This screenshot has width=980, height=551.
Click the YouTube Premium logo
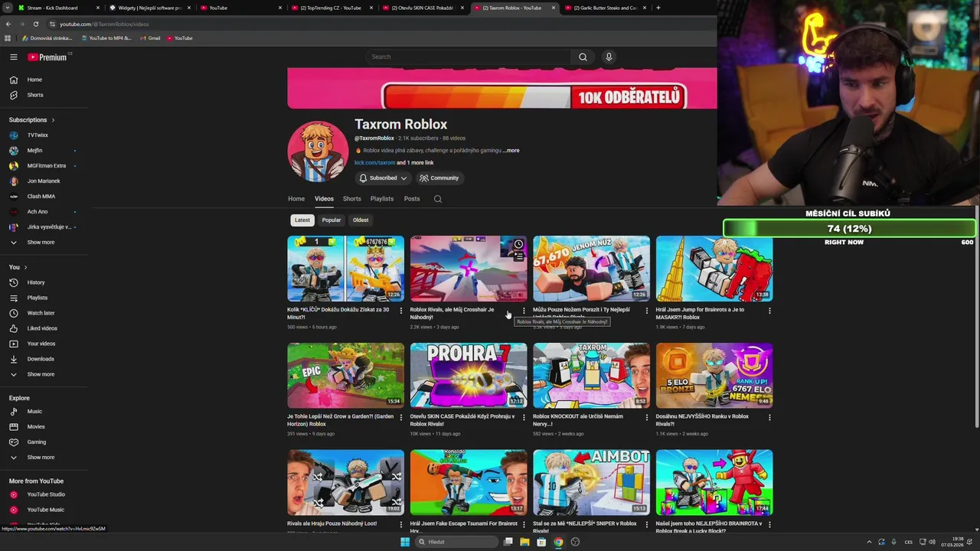click(47, 57)
